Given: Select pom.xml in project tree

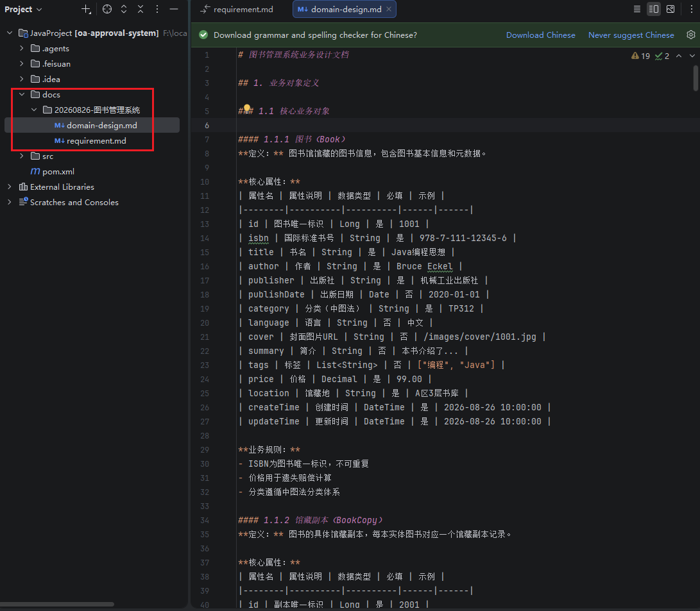Looking at the screenshot, I should click(x=58, y=172).
